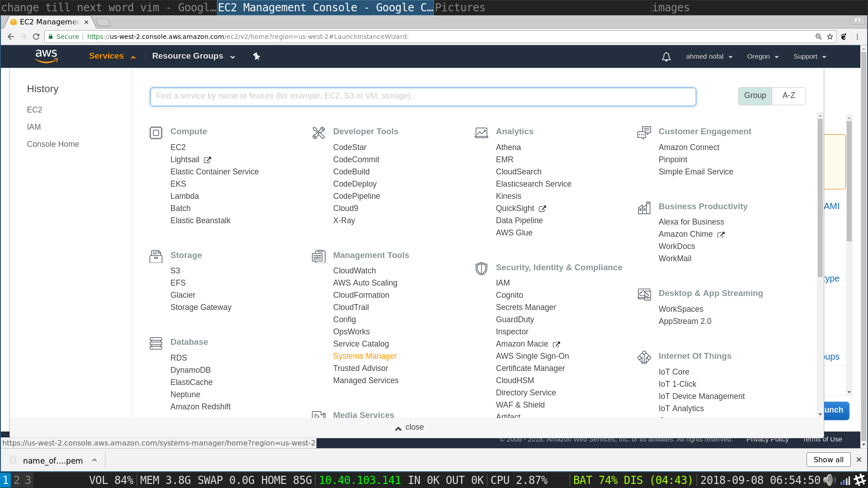Click the Developer Tools wrench icon

pyautogui.click(x=318, y=132)
